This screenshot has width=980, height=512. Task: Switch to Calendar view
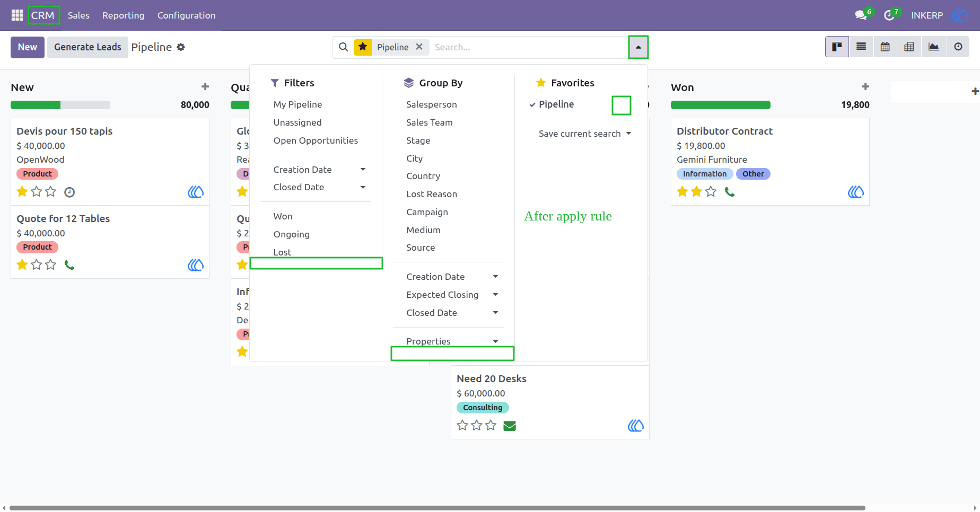click(x=885, y=47)
